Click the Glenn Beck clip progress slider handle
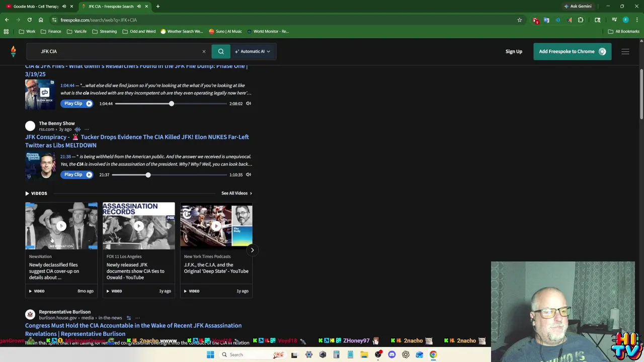The width and height of the screenshot is (644, 362). tap(171, 104)
